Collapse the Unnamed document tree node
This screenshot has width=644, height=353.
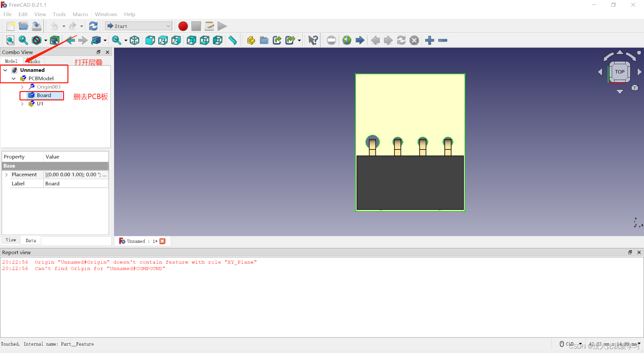[5, 70]
